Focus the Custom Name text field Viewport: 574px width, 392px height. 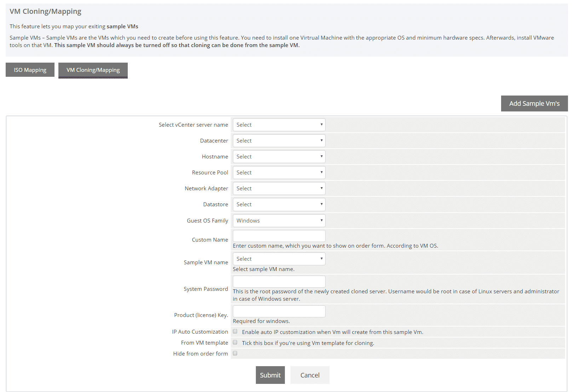click(x=279, y=236)
